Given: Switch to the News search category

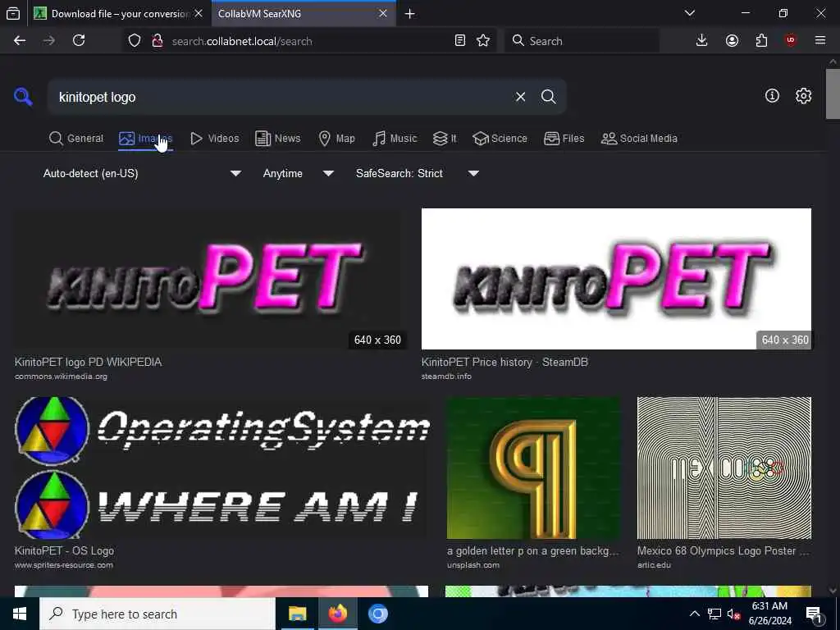Looking at the screenshot, I should coord(278,138).
